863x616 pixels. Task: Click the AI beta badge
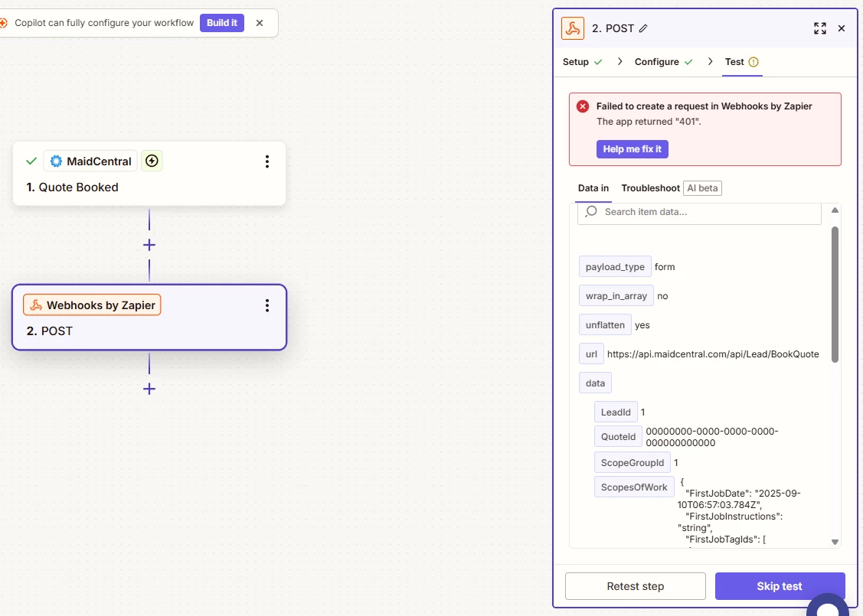tap(702, 188)
